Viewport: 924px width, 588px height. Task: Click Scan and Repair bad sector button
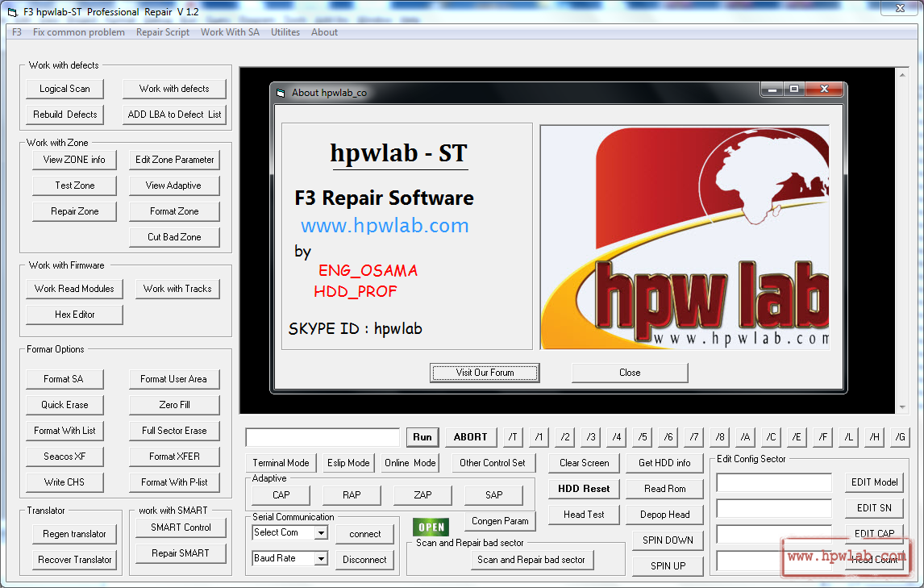pyautogui.click(x=531, y=560)
